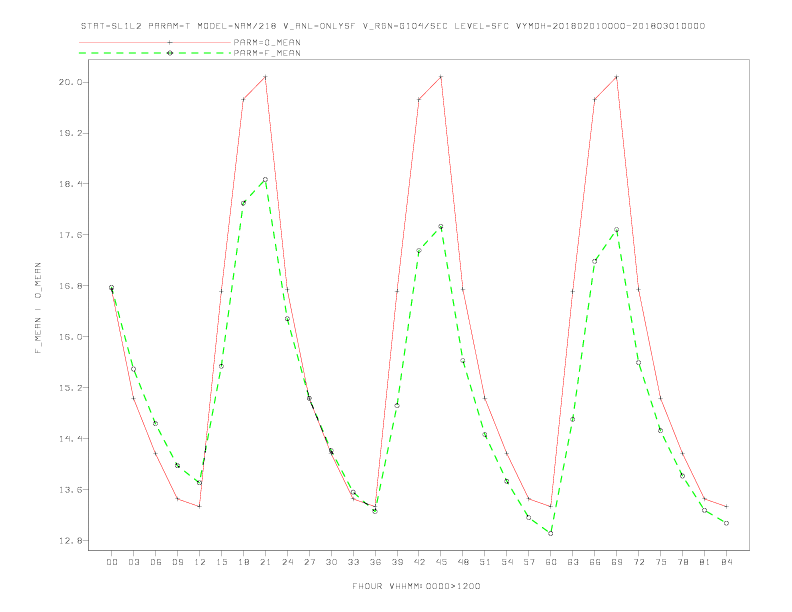Click the x-axis tick label 51
The width and height of the screenshot is (792, 612).
(x=485, y=562)
